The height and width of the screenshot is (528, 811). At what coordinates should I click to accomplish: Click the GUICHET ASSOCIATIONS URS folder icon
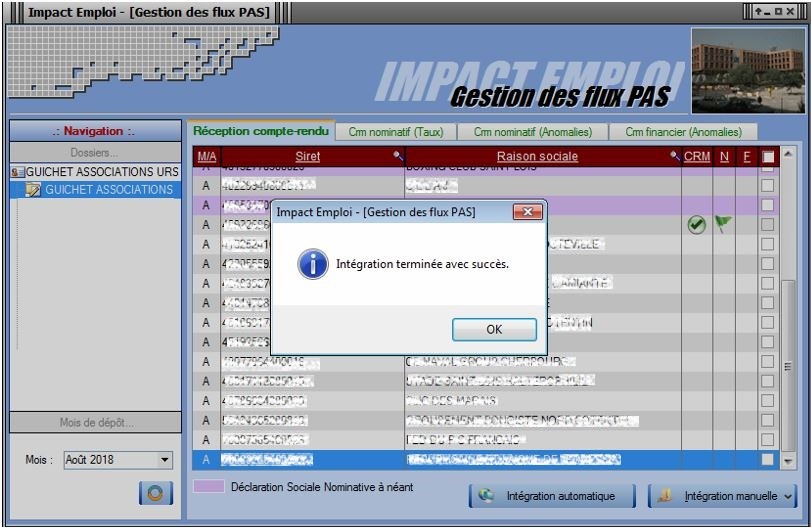pos(18,172)
